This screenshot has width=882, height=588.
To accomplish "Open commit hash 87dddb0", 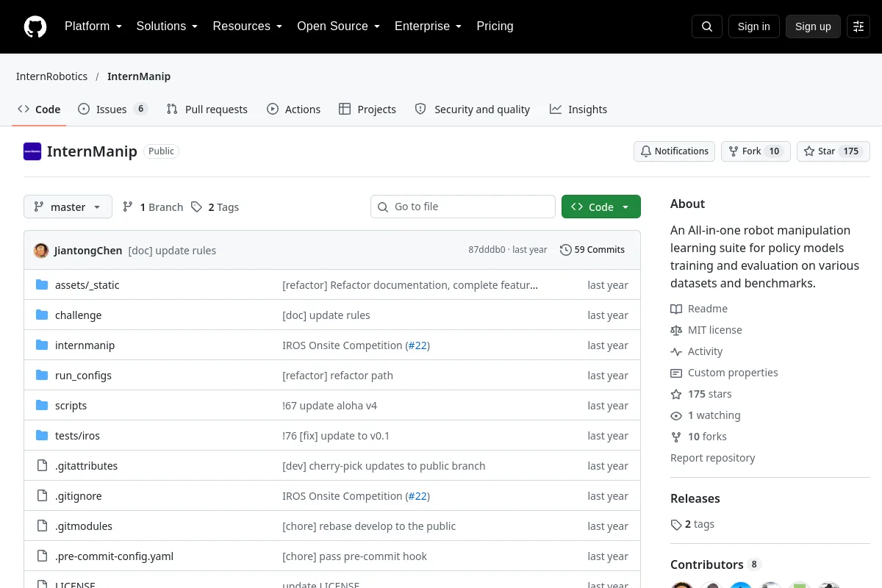I will pos(487,250).
